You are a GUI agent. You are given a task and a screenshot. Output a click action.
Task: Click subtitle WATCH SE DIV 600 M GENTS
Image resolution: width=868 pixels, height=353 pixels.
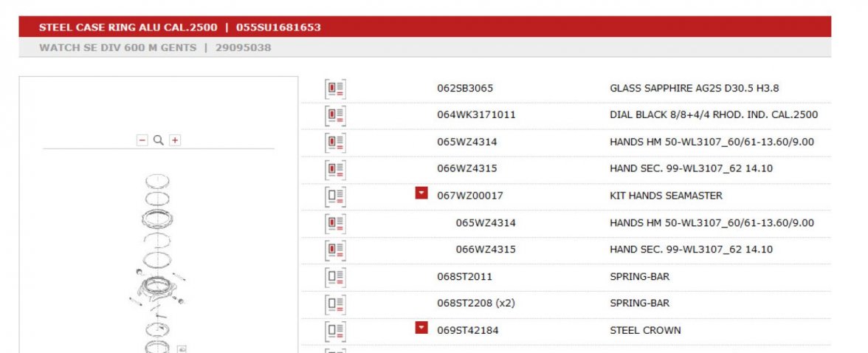pos(117,48)
